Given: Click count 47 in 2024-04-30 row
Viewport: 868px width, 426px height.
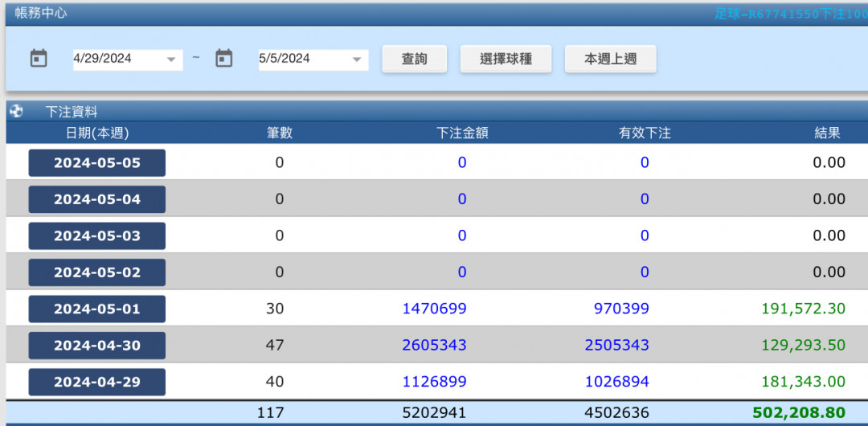Looking at the screenshot, I should (x=275, y=345).
